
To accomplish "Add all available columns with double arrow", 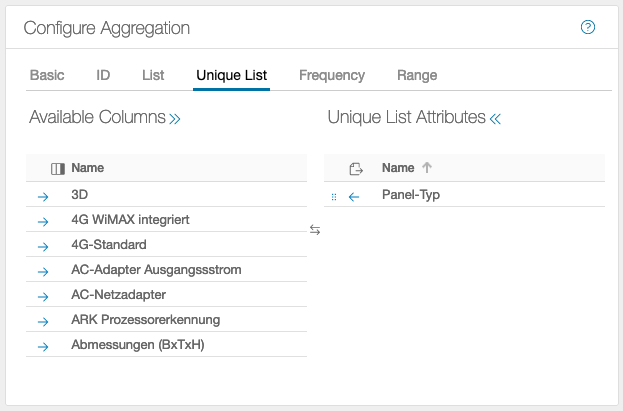I will (x=175, y=118).
